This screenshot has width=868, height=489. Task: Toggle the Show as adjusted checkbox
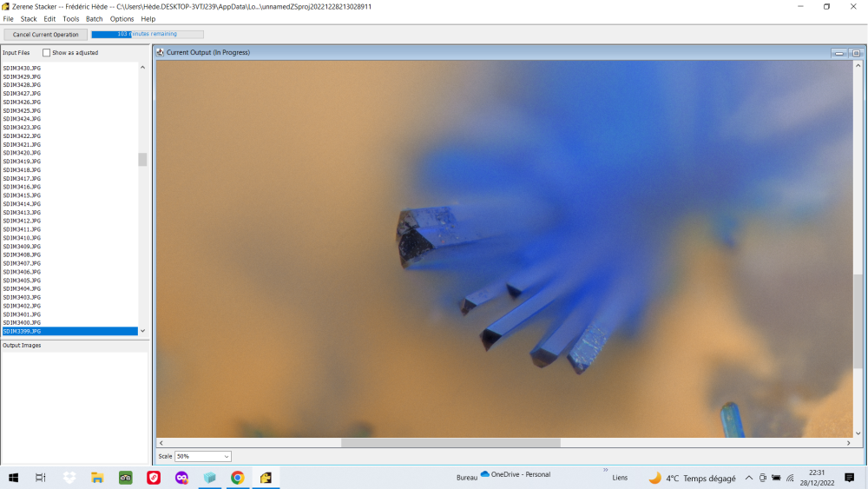[x=47, y=53]
